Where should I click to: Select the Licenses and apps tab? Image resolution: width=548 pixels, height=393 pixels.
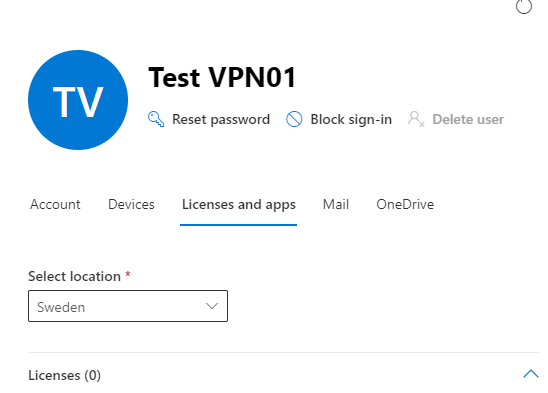(239, 205)
